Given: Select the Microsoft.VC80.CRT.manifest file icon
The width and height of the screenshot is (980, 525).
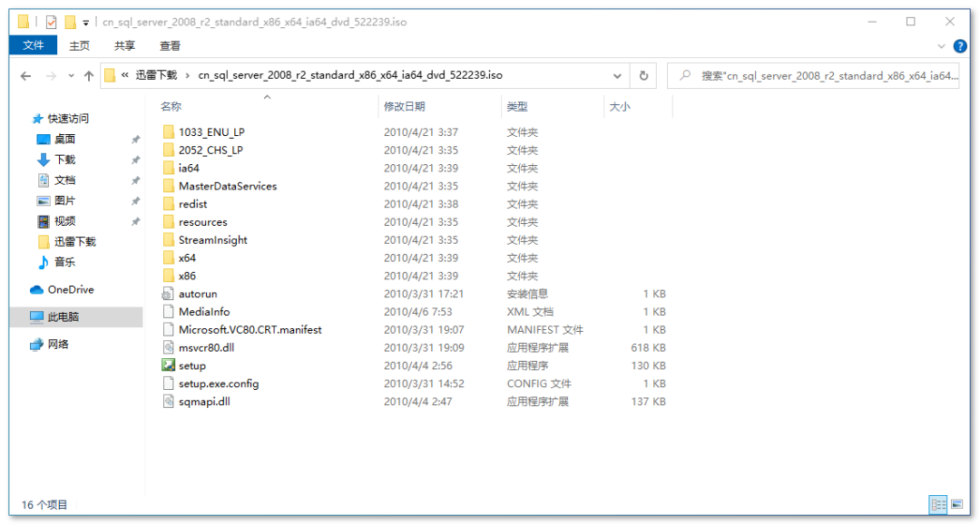Looking at the screenshot, I should click(x=168, y=330).
